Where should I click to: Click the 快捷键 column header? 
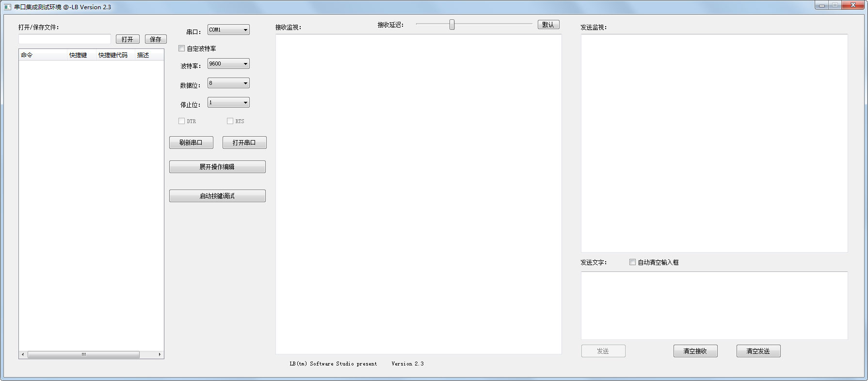tap(81, 55)
